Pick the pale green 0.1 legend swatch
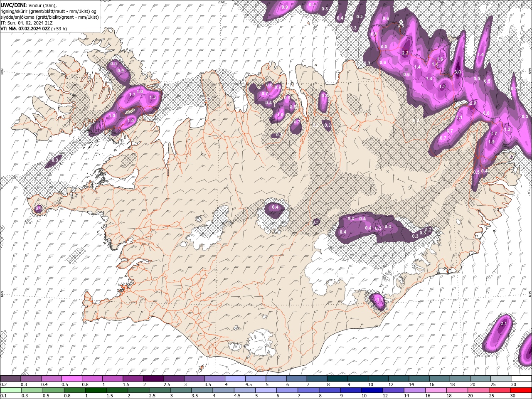532x399 pixels. tap(10, 390)
